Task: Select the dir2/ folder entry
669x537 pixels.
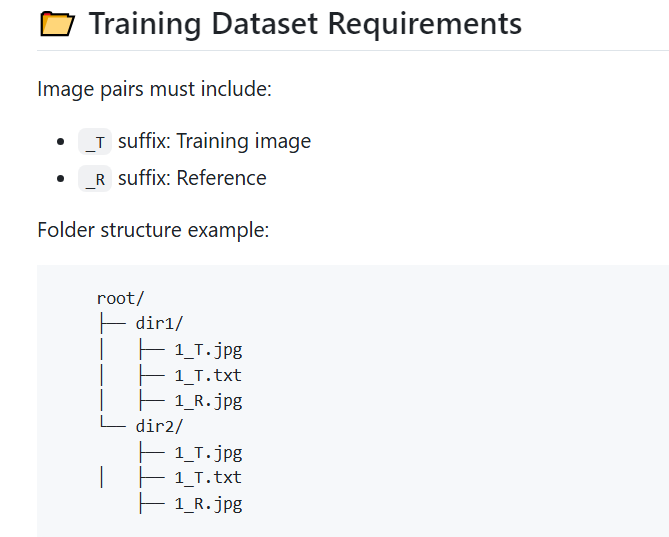Action: tap(160, 427)
